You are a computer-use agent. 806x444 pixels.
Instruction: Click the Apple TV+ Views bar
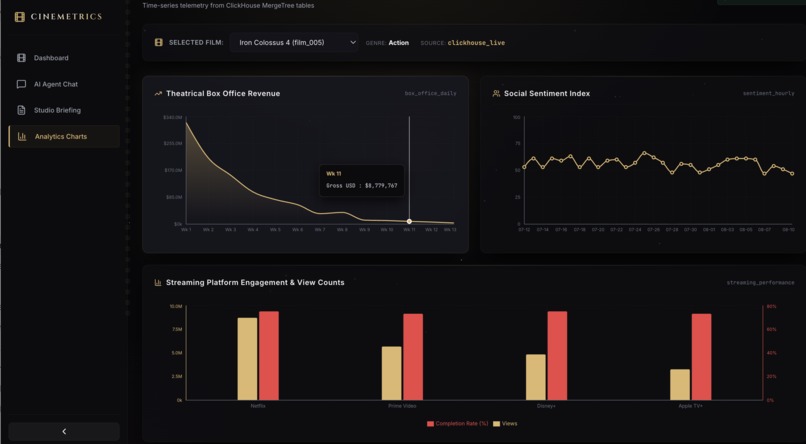(x=680, y=384)
